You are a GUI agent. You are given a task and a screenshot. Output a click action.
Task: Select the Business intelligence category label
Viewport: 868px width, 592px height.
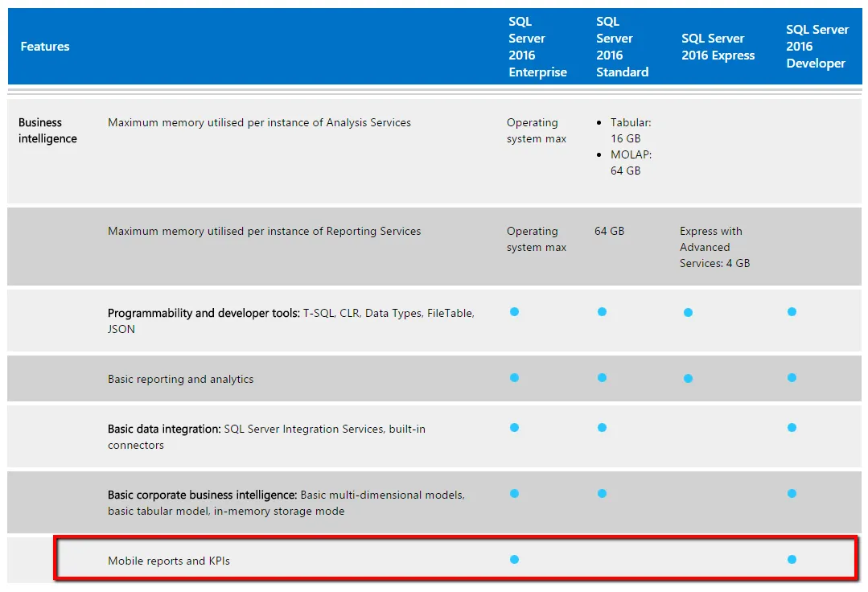[47, 130]
